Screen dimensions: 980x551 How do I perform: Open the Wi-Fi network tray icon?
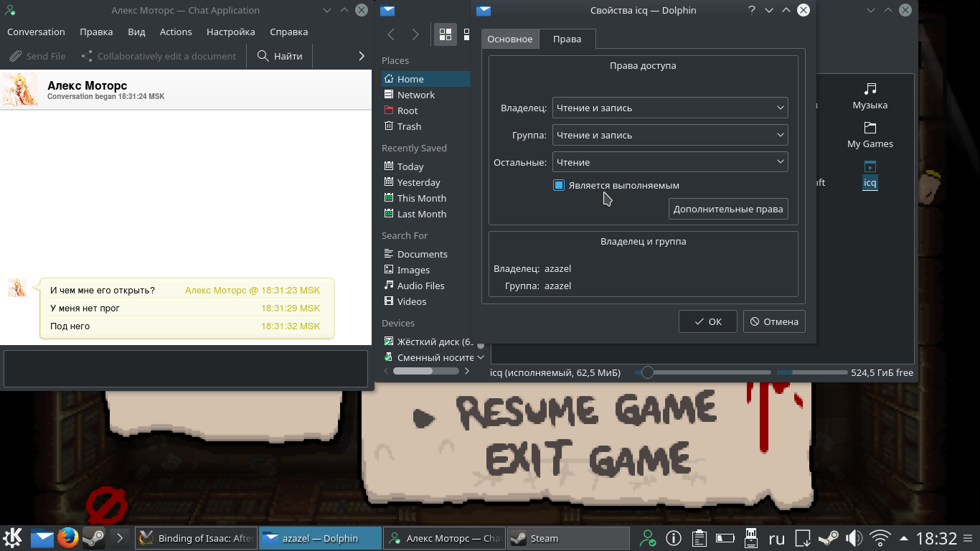click(x=880, y=537)
